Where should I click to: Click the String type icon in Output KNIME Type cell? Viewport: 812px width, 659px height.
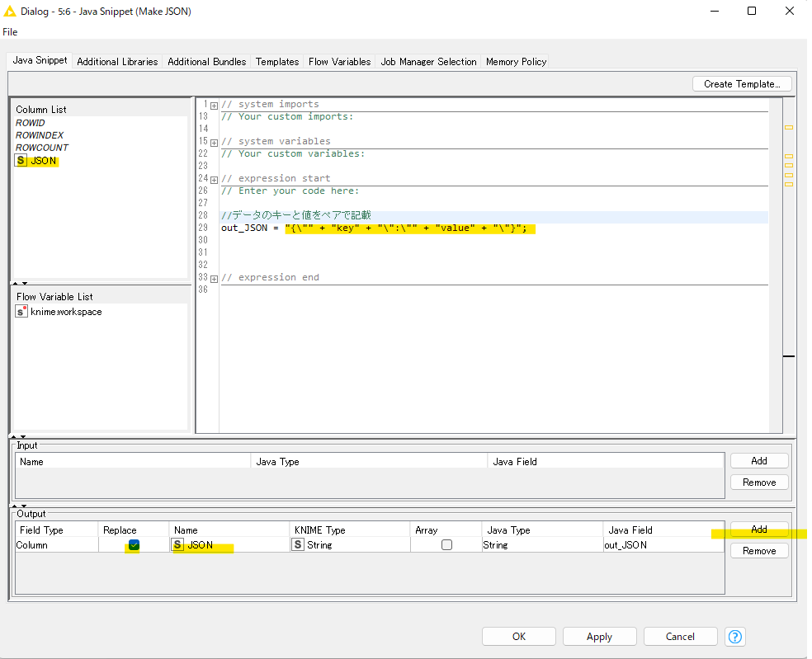(x=298, y=544)
